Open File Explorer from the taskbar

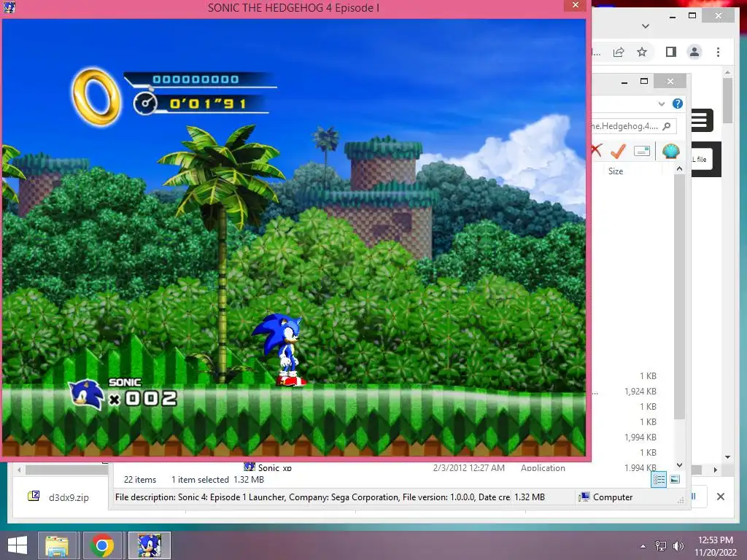coord(57,545)
